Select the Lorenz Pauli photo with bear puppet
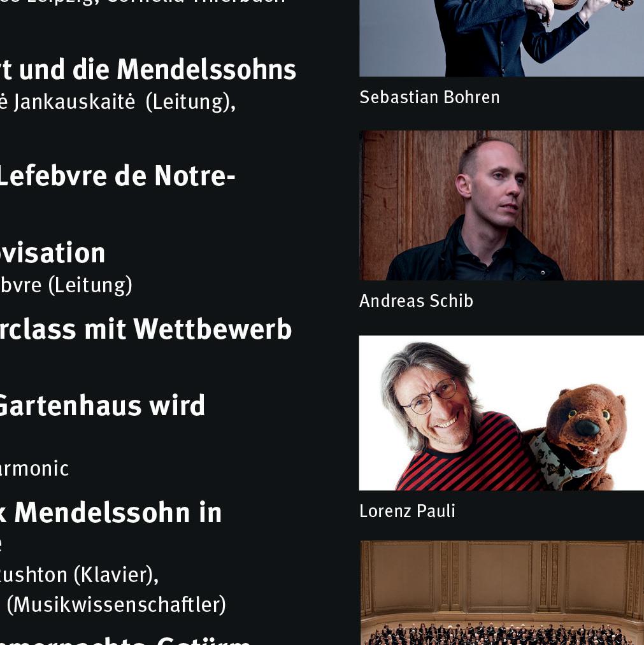 tap(501, 413)
